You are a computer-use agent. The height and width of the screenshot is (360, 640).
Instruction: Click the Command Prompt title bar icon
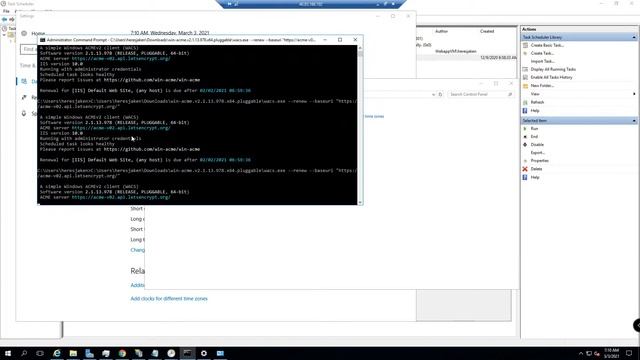(x=42, y=40)
